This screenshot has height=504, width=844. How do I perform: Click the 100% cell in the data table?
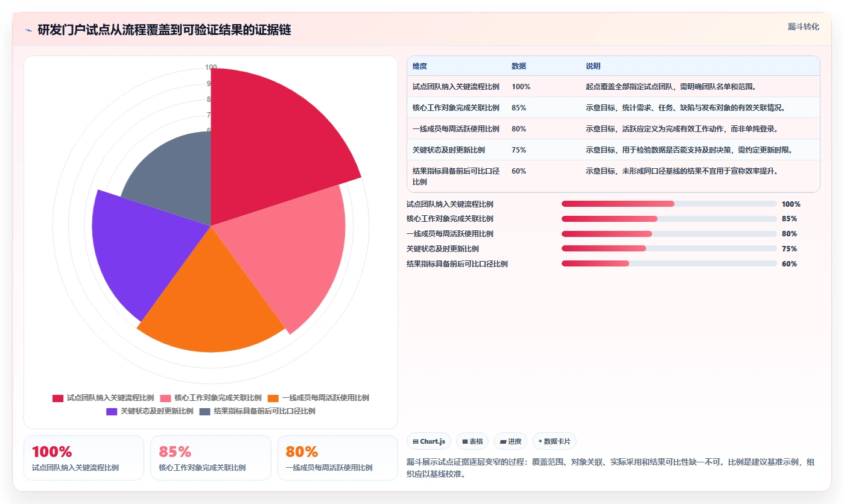[x=521, y=87]
